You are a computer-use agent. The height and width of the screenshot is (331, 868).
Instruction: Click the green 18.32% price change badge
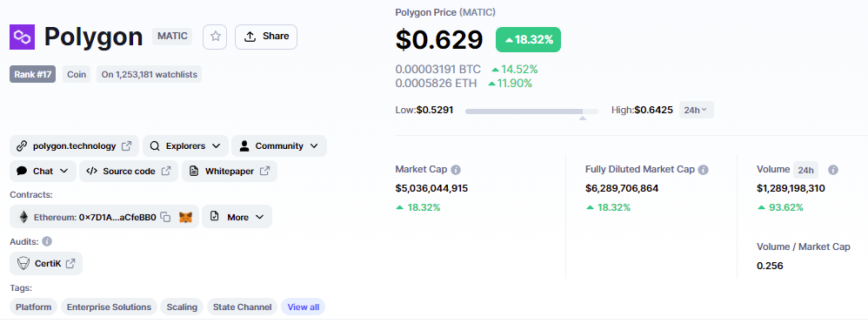click(528, 39)
